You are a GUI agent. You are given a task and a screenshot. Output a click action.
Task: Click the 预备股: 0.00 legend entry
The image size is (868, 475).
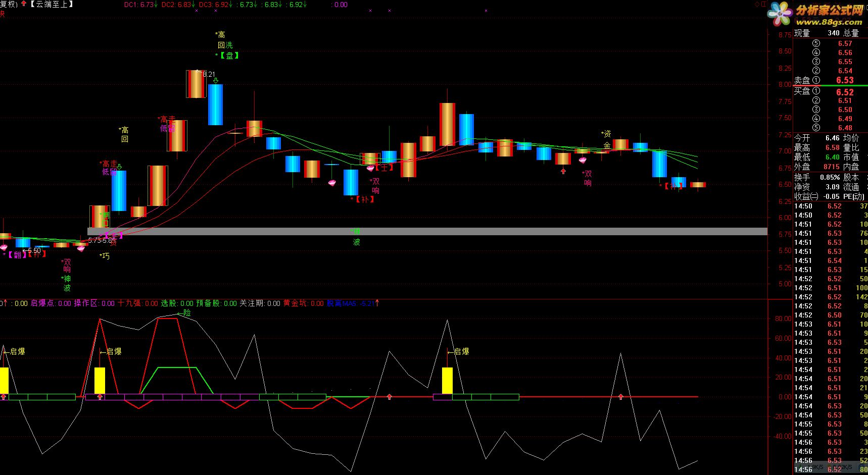(217, 303)
